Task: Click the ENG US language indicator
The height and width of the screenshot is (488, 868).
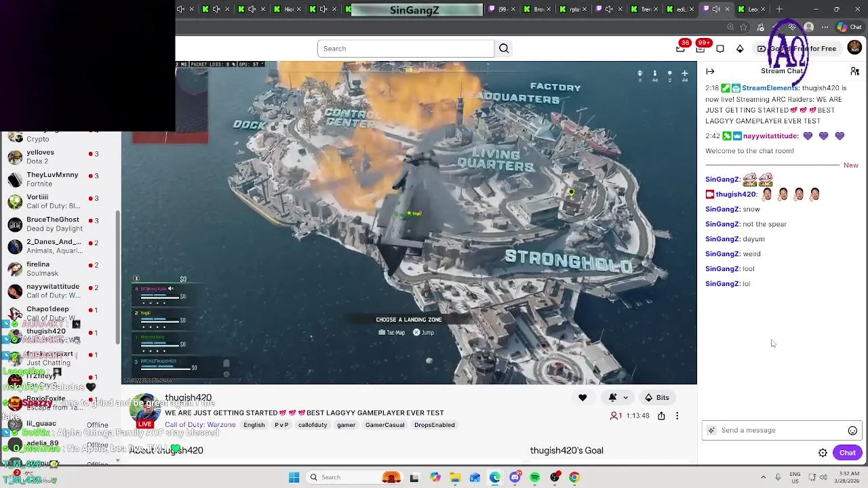Action: point(795,477)
